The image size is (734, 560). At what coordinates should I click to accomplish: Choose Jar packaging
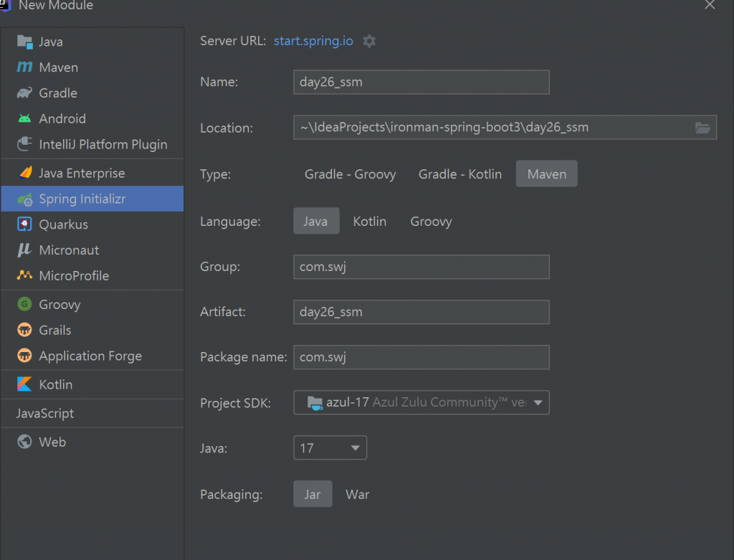(313, 494)
